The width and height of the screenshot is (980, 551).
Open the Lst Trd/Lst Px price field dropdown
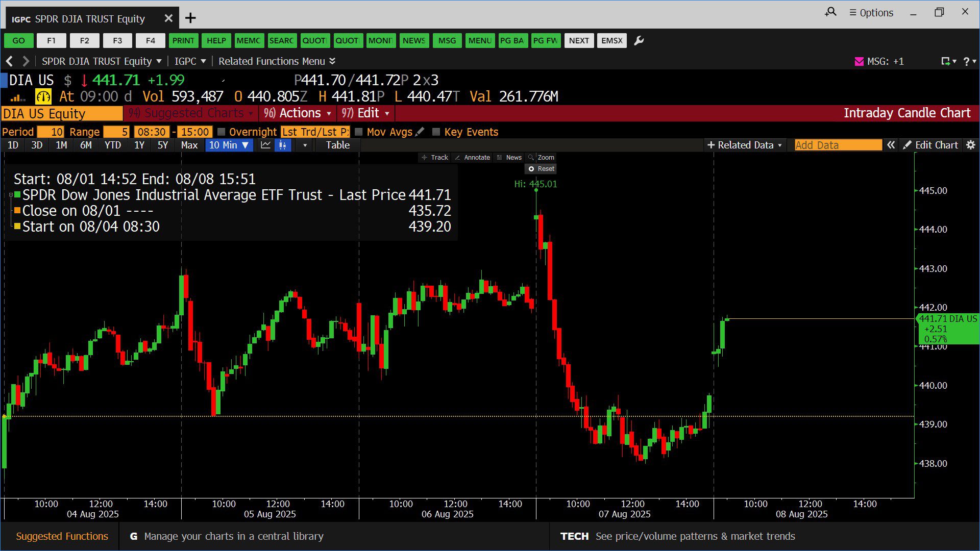315,132
